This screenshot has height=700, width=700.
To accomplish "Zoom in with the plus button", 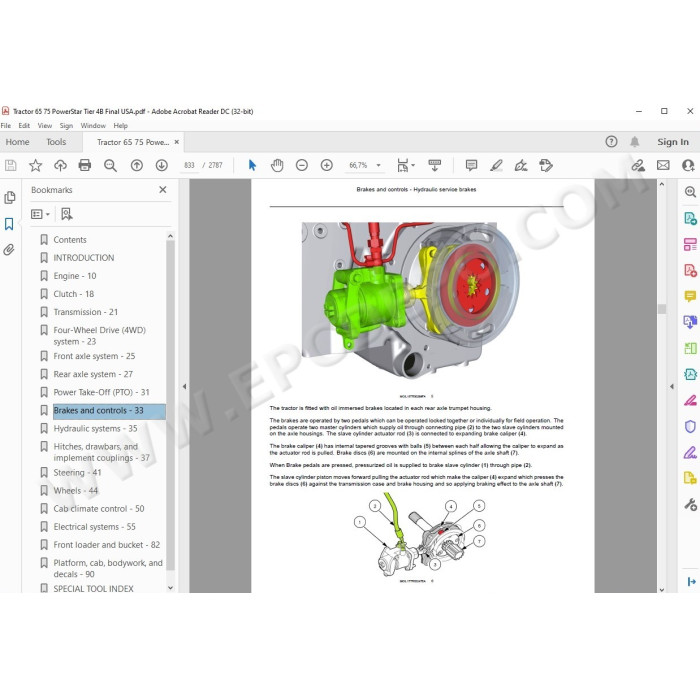I will [x=327, y=166].
